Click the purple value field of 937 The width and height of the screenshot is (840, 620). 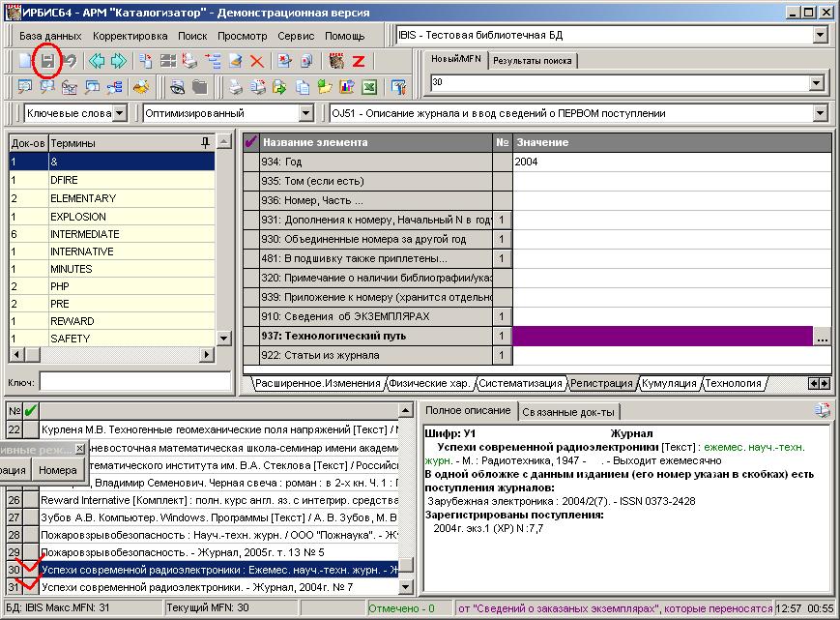click(x=663, y=336)
